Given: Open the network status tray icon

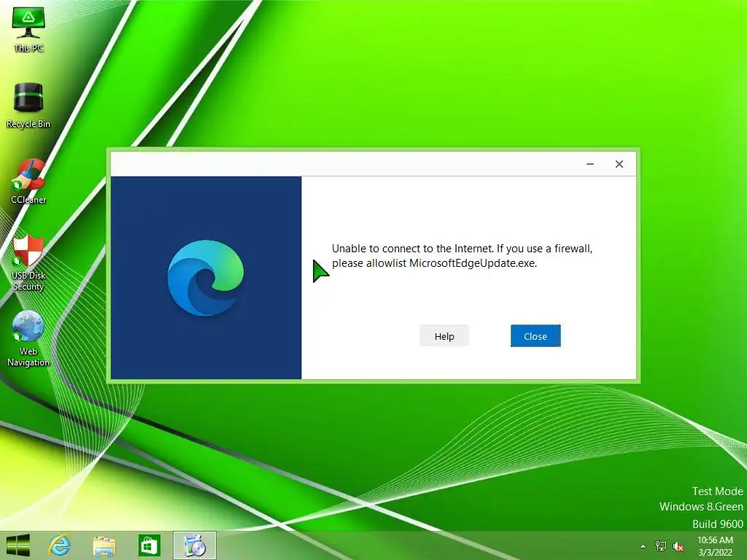Looking at the screenshot, I should click(x=661, y=546).
